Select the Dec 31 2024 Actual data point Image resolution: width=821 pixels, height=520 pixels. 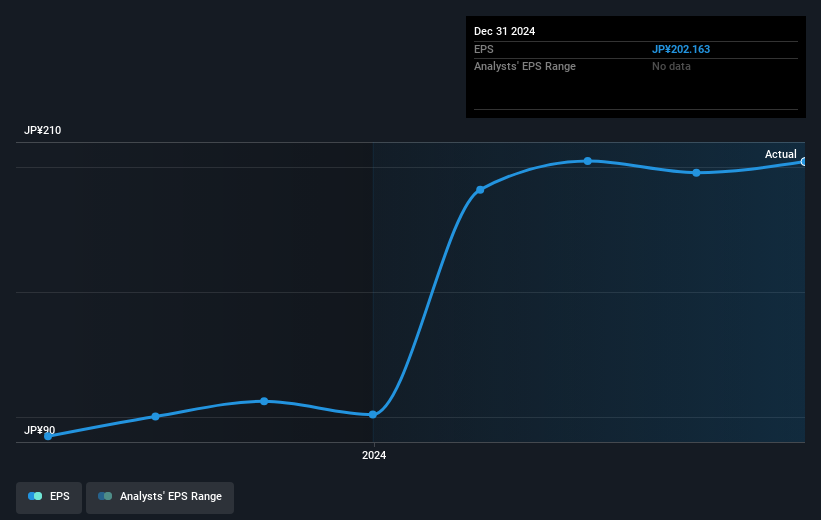804,162
